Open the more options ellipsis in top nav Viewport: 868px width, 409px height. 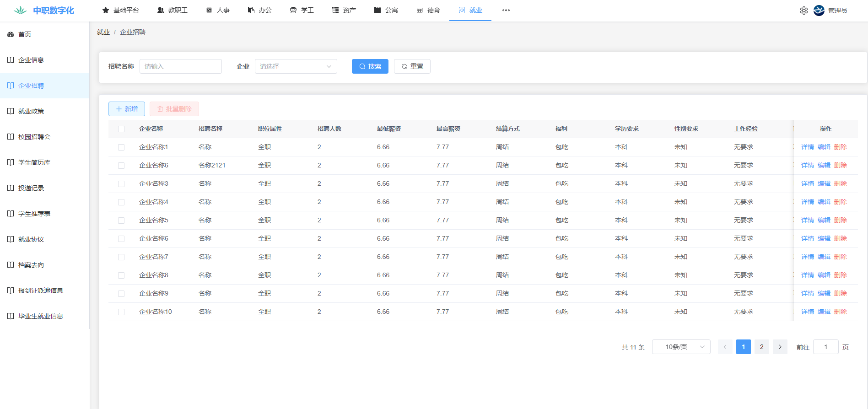click(x=506, y=10)
